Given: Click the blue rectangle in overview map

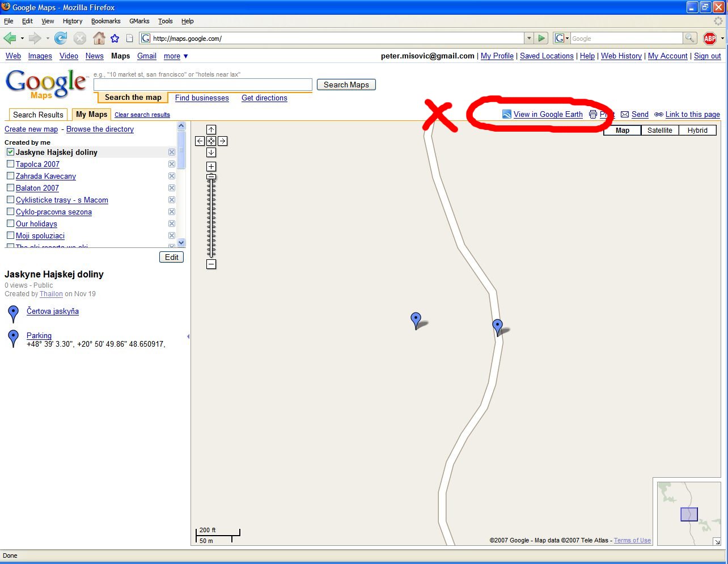Looking at the screenshot, I should point(689,514).
